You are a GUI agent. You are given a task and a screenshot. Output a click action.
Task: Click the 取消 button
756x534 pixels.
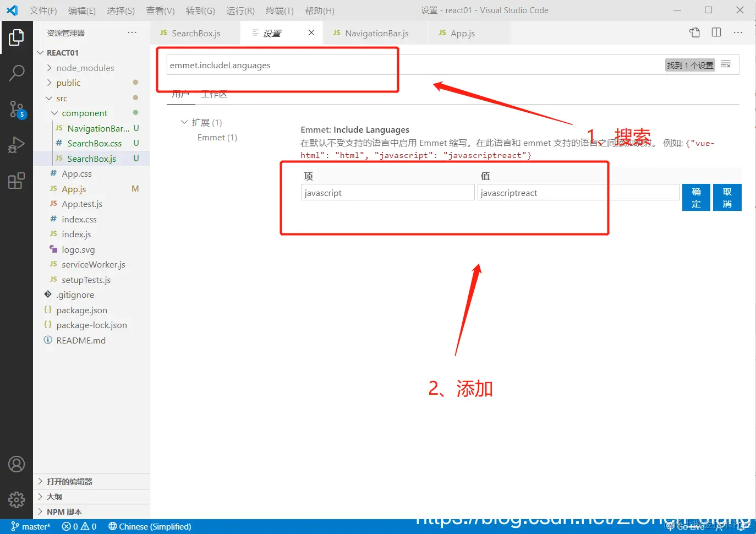tap(727, 197)
